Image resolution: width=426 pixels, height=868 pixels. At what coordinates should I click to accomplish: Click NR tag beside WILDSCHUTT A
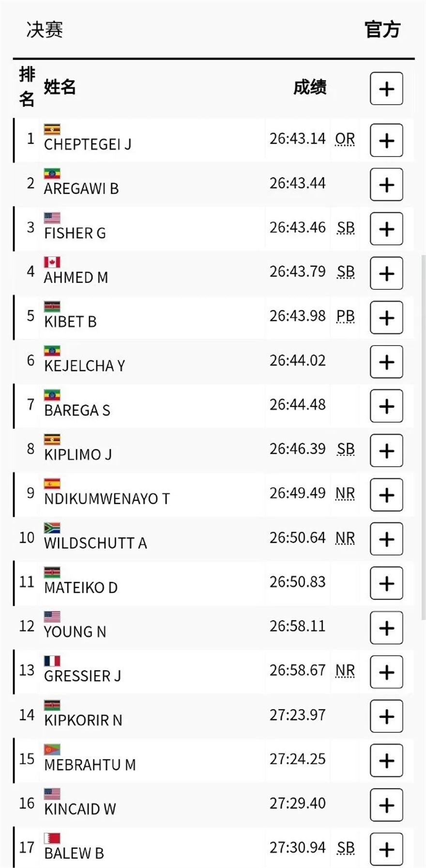pos(345,537)
